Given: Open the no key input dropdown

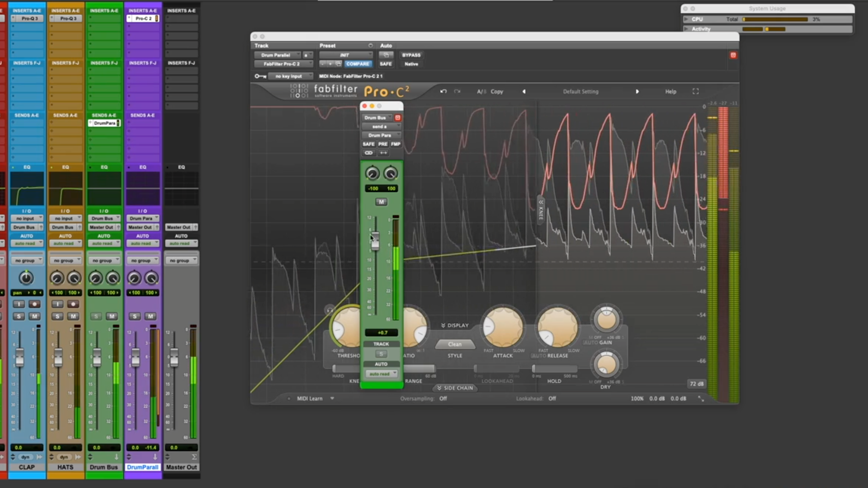Looking at the screenshot, I should 290,76.
